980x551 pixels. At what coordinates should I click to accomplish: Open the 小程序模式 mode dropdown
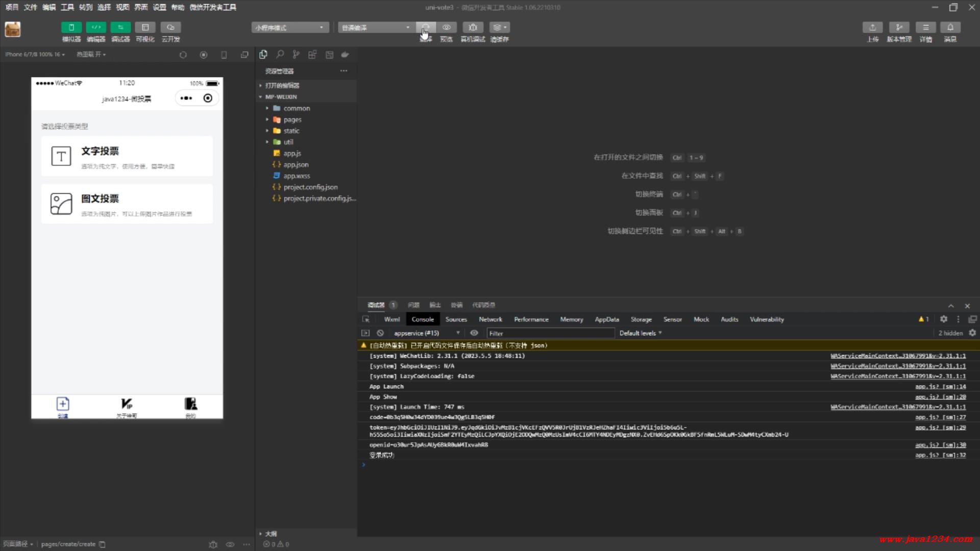point(290,28)
